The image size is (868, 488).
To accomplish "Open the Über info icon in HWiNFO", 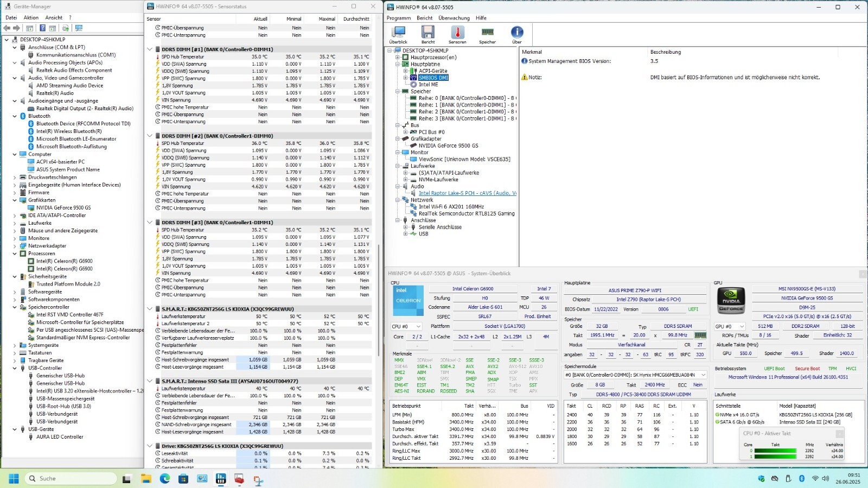I will 517,34.
